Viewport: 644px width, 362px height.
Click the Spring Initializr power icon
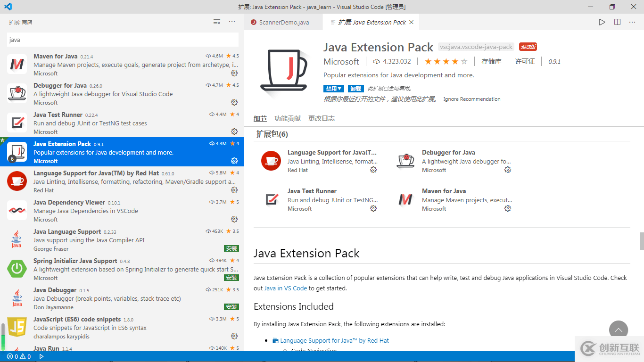(17, 269)
